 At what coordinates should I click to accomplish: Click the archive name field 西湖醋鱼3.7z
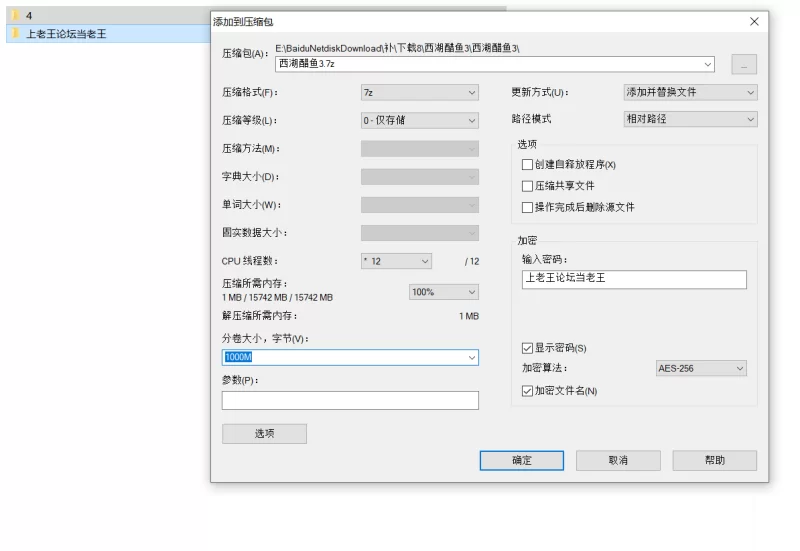click(x=494, y=64)
